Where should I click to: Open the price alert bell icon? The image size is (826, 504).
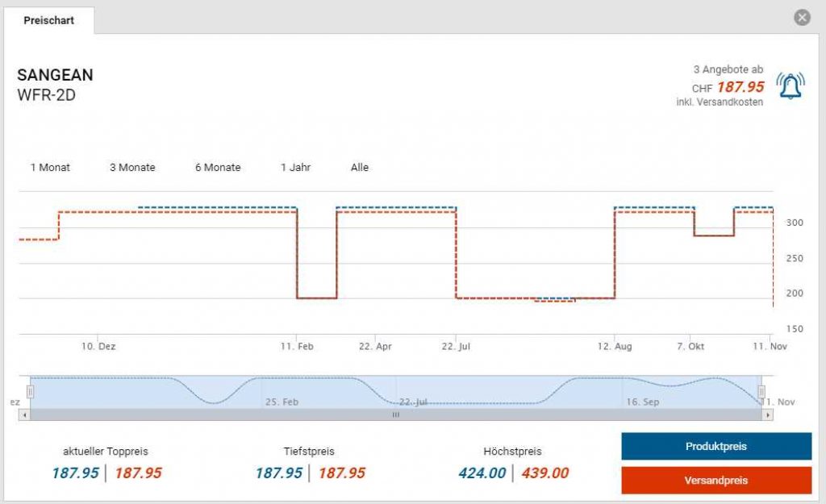pos(790,85)
